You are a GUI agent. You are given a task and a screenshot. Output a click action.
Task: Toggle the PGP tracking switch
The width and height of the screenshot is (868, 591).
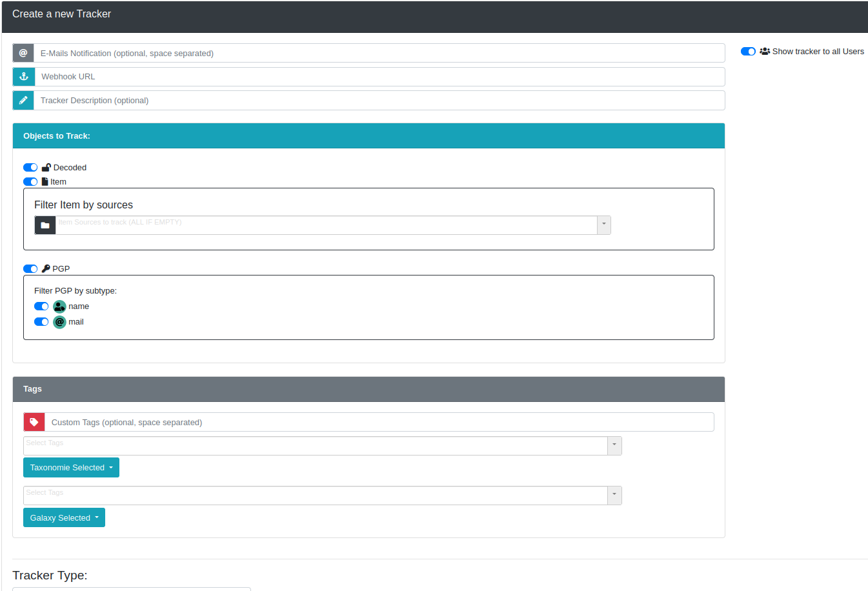[x=30, y=269]
